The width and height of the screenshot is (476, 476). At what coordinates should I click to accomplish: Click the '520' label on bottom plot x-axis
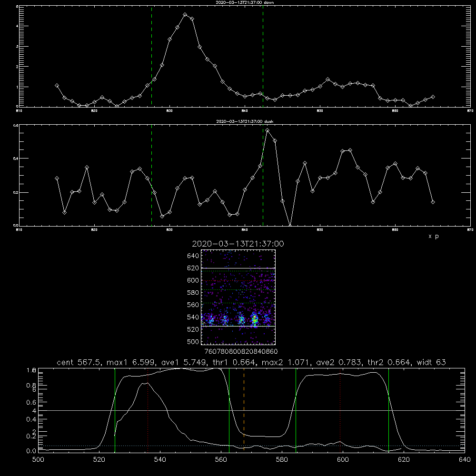99,460
